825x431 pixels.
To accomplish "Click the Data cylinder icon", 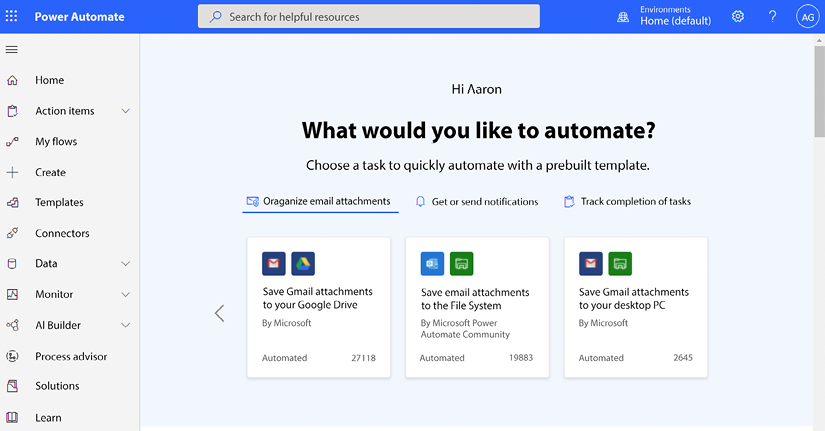I will point(12,264).
